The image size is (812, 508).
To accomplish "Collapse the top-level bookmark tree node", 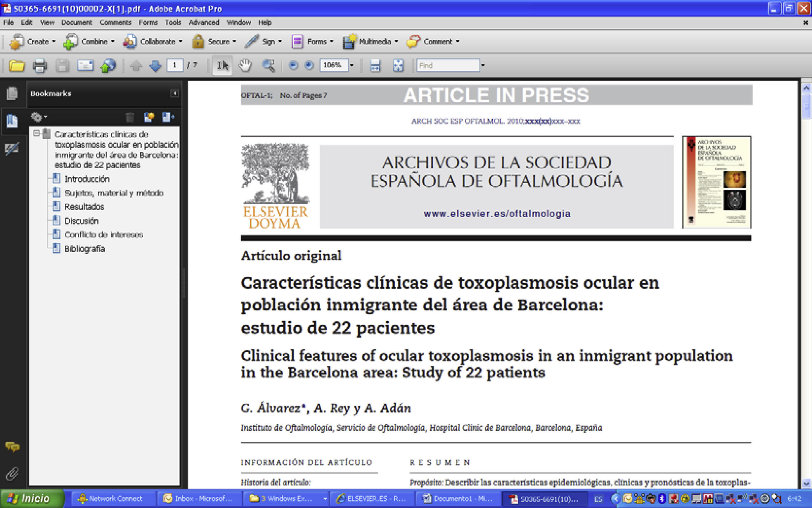I will pos(36,134).
